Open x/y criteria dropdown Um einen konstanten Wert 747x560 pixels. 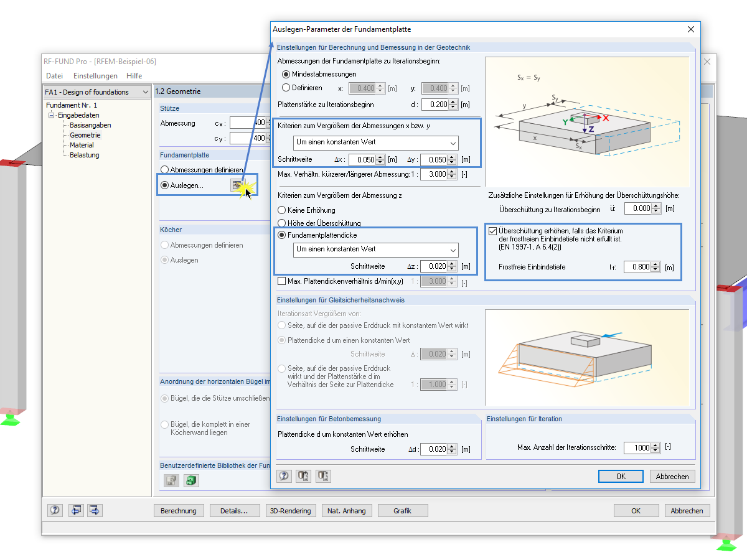click(375, 142)
